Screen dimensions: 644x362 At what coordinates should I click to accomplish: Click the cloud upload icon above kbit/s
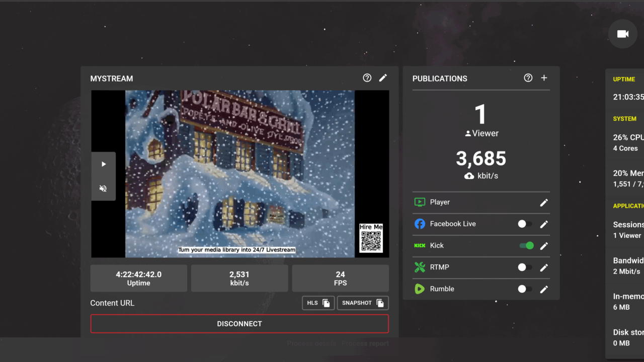pyautogui.click(x=469, y=176)
